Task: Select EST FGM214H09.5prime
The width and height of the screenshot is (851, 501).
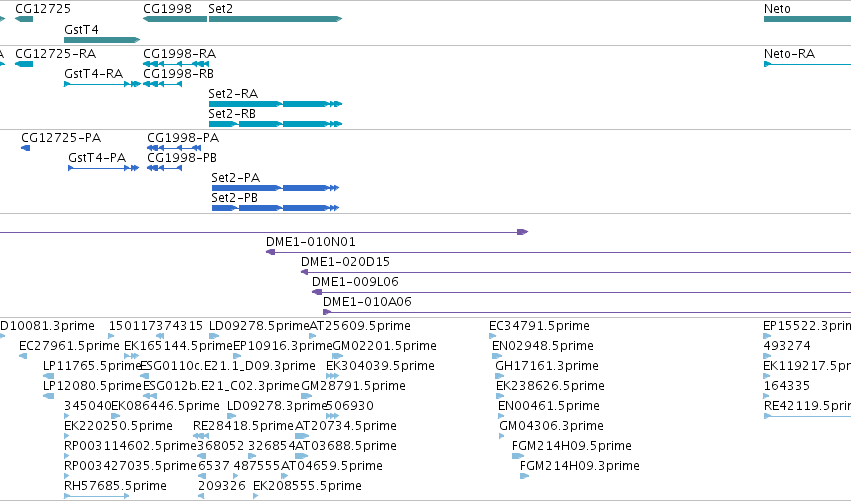Action: tap(571, 447)
